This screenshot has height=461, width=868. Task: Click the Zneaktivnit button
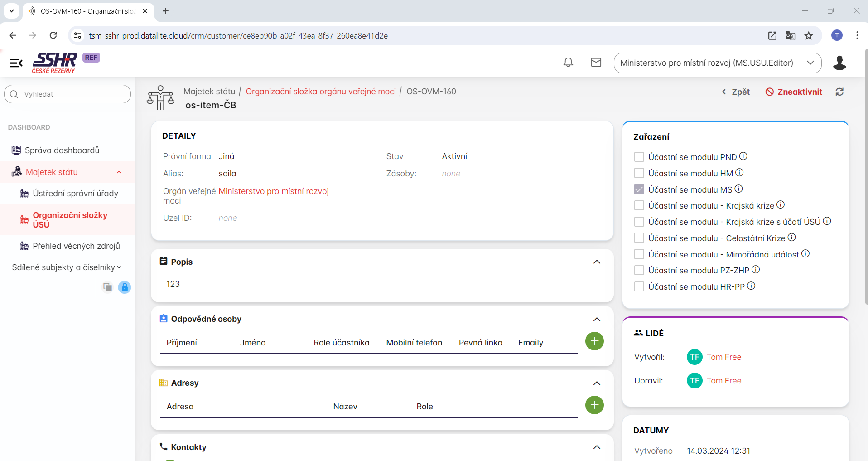pos(794,92)
